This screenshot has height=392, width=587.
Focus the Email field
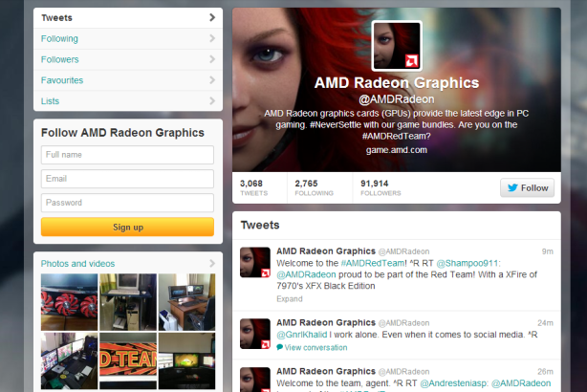(x=127, y=179)
